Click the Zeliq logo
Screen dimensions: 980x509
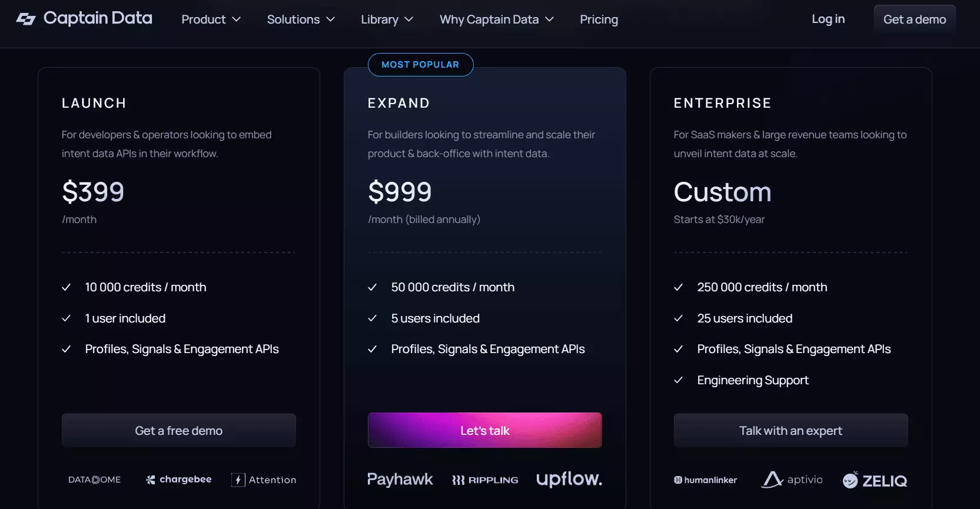[x=875, y=480]
